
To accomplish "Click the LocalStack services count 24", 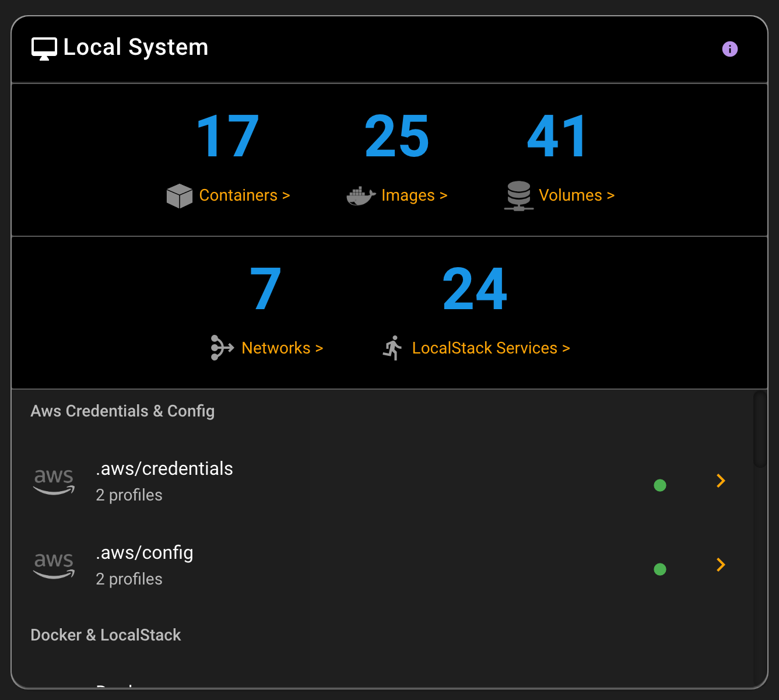I will 475,289.
